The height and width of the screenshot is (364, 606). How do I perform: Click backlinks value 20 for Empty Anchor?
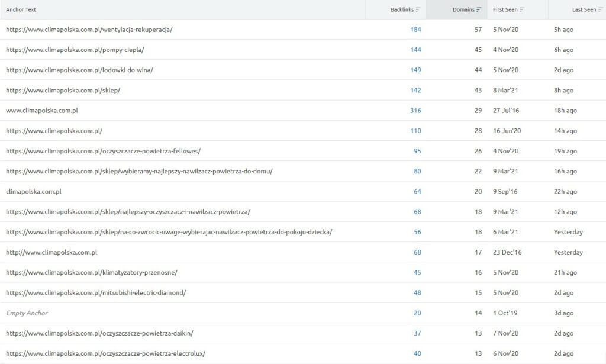417,313
